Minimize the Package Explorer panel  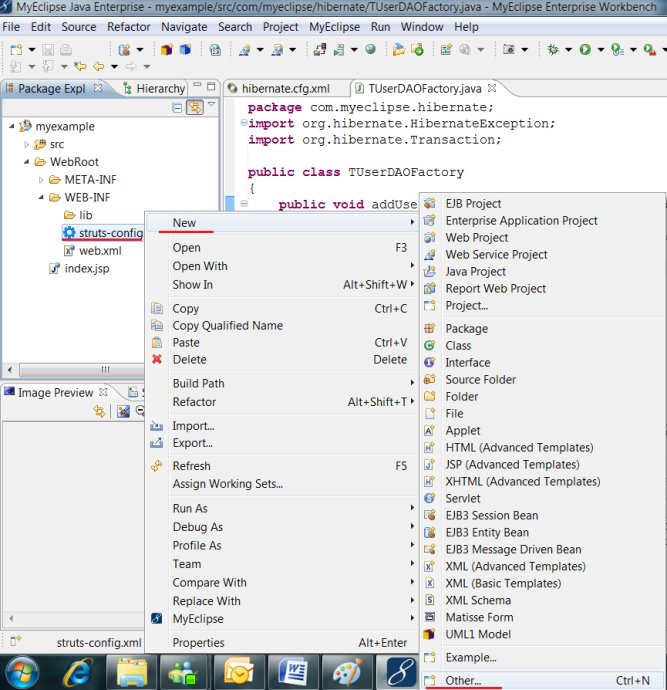(197, 84)
